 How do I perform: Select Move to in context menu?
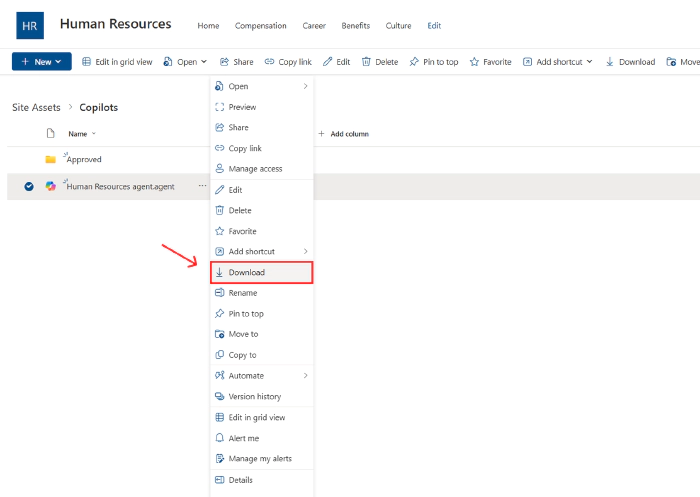pos(262,334)
